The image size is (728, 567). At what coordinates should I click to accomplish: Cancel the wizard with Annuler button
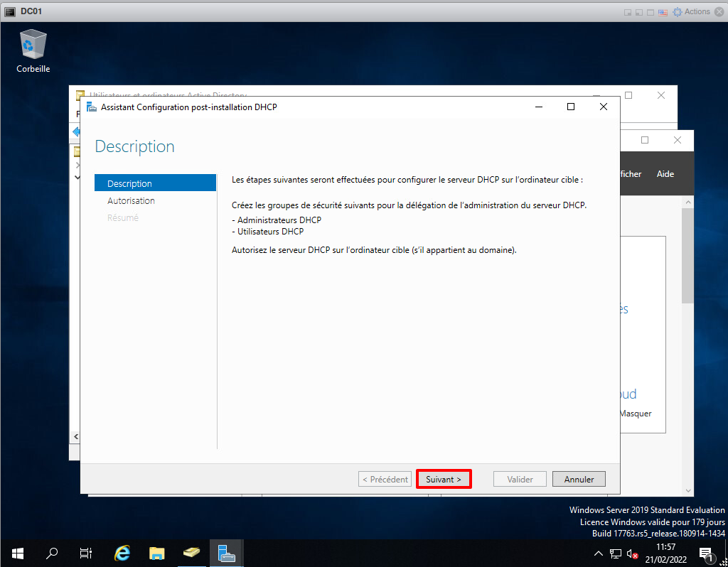[x=579, y=480]
